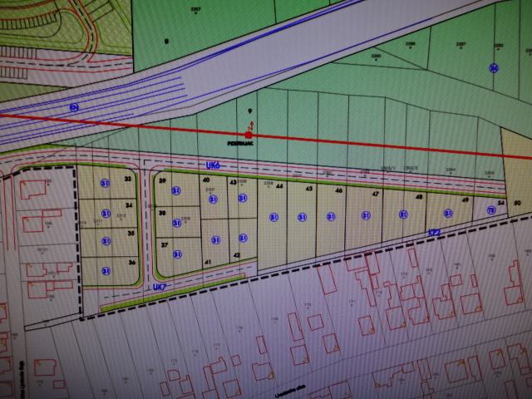Click plot number 48

pyautogui.click(x=419, y=197)
